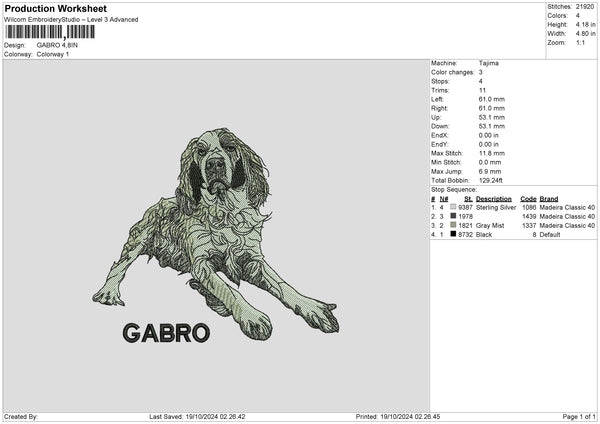The width and height of the screenshot is (600, 424).
Task: Click the dark gray swatch in row 1978
Action: click(x=453, y=216)
